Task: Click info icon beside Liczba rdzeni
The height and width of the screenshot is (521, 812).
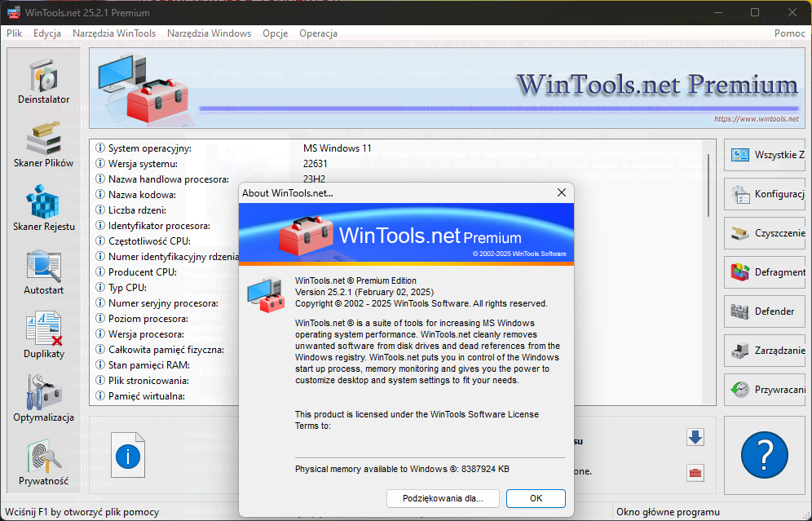Action: click(x=100, y=210)
